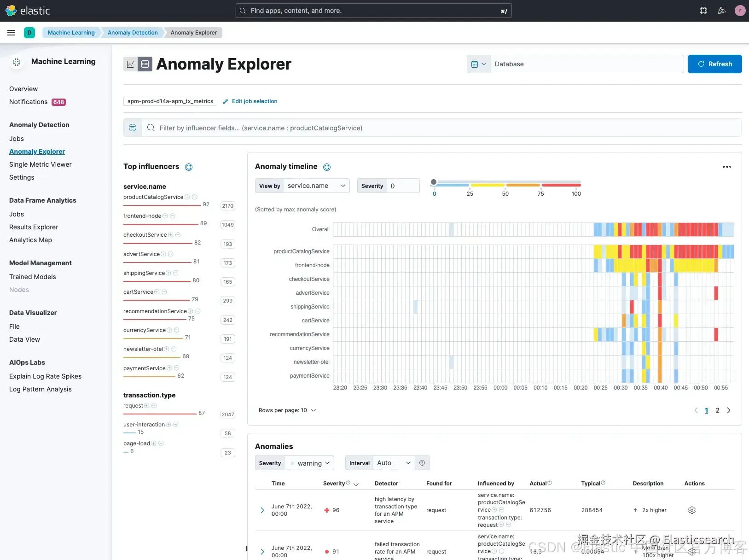
Task: Open Anomaly timeline options ellipsis menu
Action: click(x=727, y=167)
